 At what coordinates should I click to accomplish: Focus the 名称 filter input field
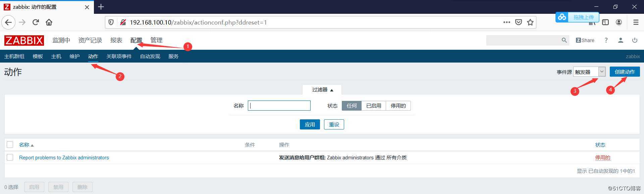point(279,106)
